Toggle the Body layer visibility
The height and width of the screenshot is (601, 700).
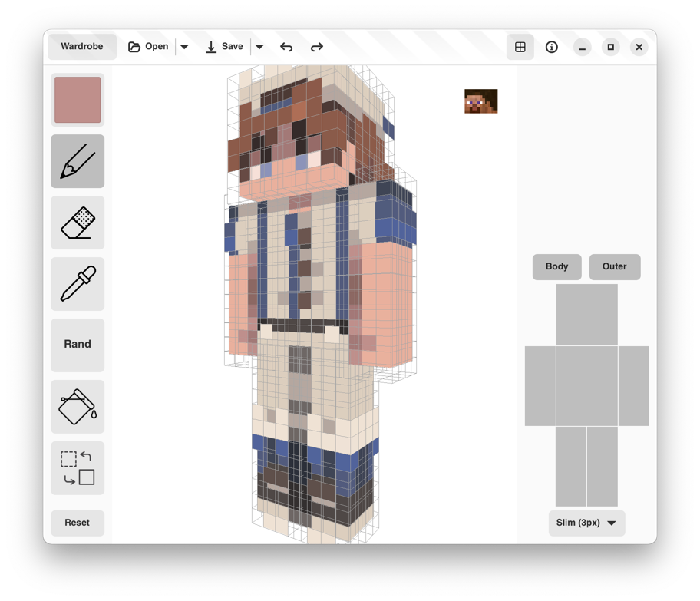click(x=556, y=266)
